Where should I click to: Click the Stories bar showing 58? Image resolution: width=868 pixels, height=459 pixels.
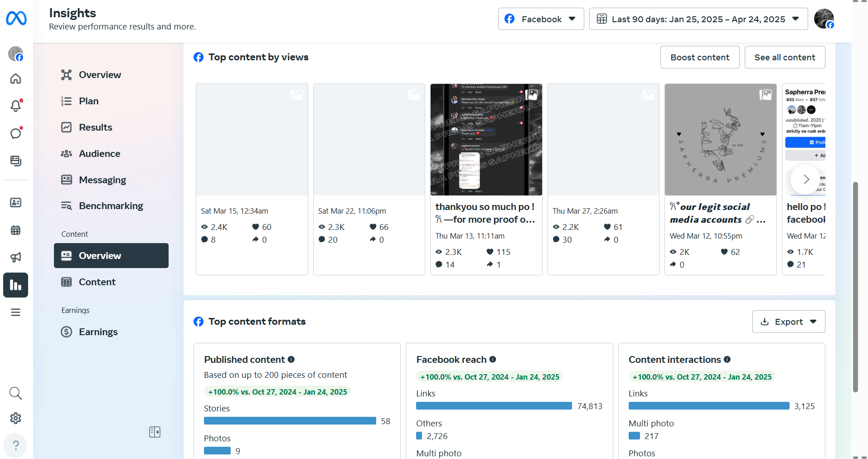point(290,421)
